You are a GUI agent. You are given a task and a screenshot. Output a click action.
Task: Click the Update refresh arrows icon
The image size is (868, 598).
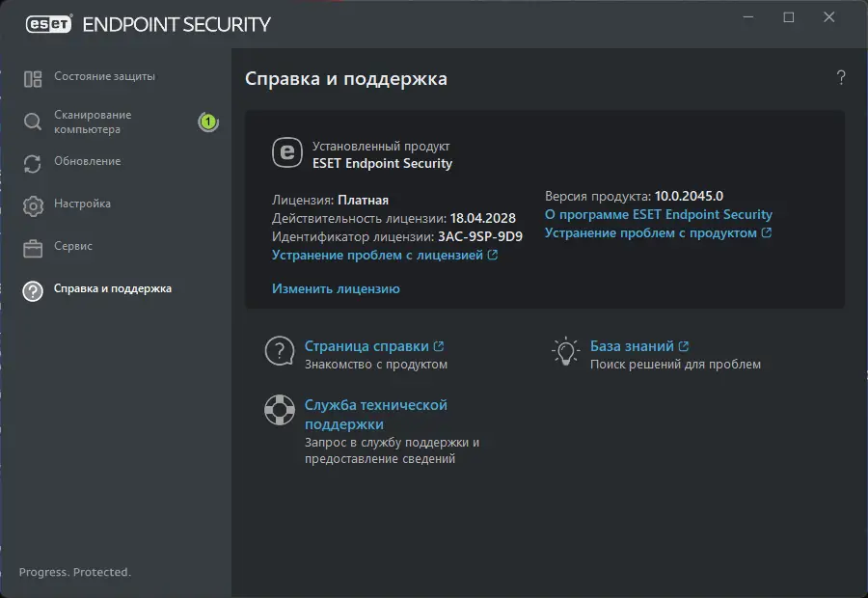[34, 163]
